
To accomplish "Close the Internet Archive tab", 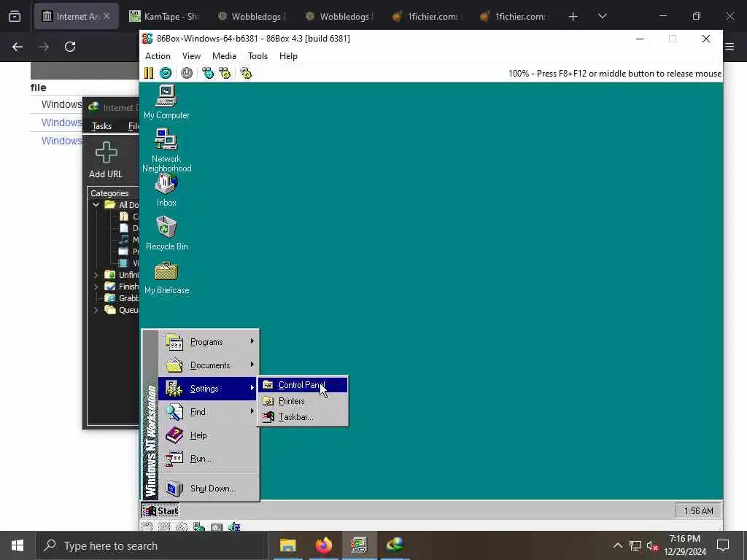I will tap(107, 16).
